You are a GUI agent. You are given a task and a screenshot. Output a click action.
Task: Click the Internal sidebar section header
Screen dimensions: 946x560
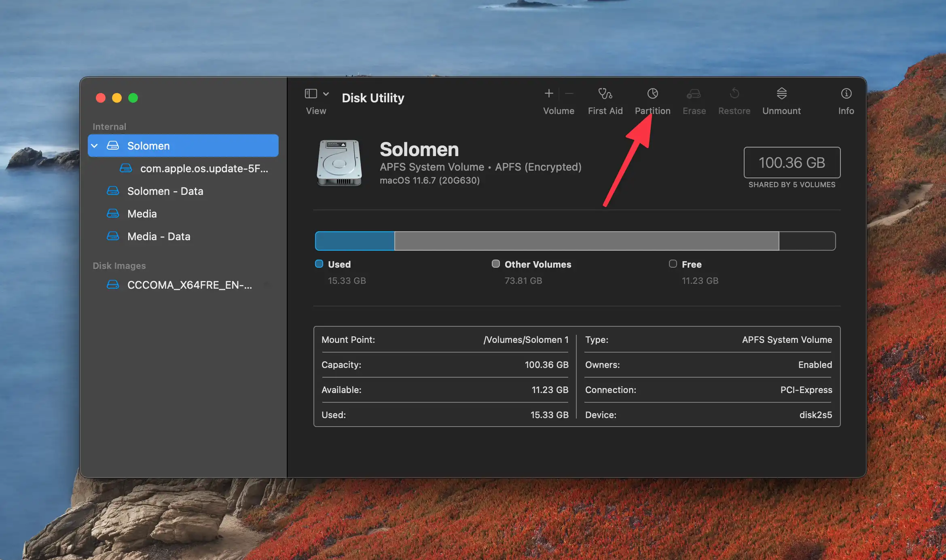click(x=109, y=127)
